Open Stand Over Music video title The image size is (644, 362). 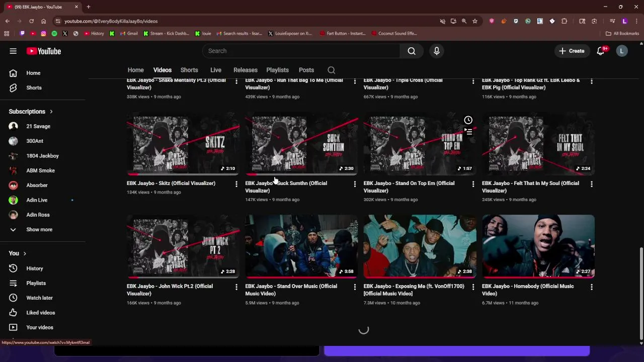291,290
